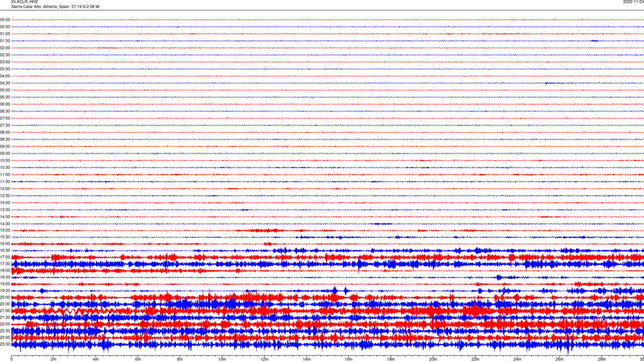Choose the 16:30 row label

5,250
